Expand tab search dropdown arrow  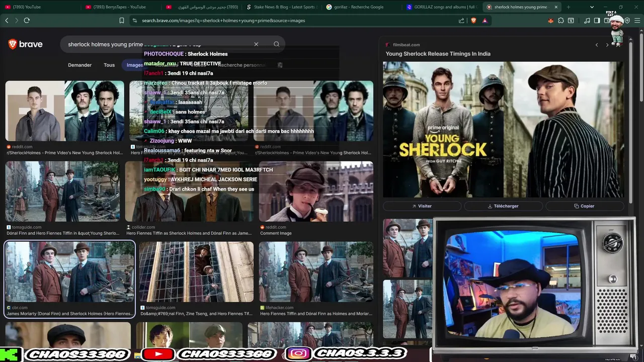click(592, 7)
